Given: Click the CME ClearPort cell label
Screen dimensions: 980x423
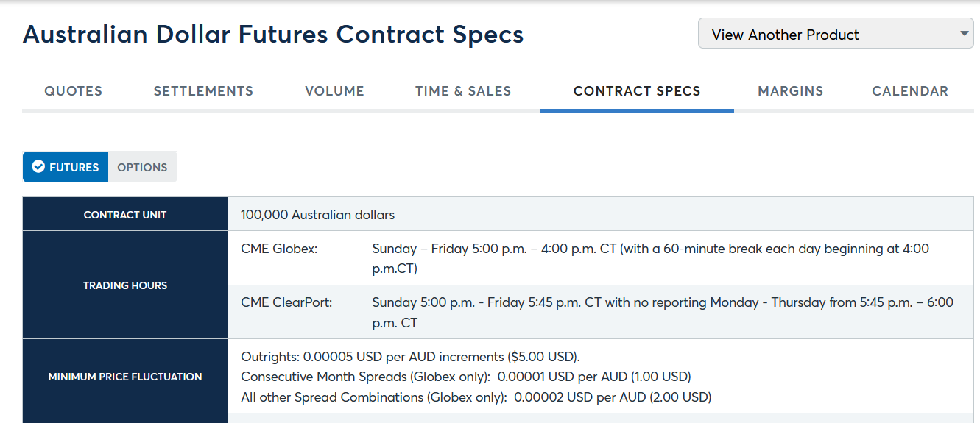Looking at the screenshot, I should coord(286,302).
